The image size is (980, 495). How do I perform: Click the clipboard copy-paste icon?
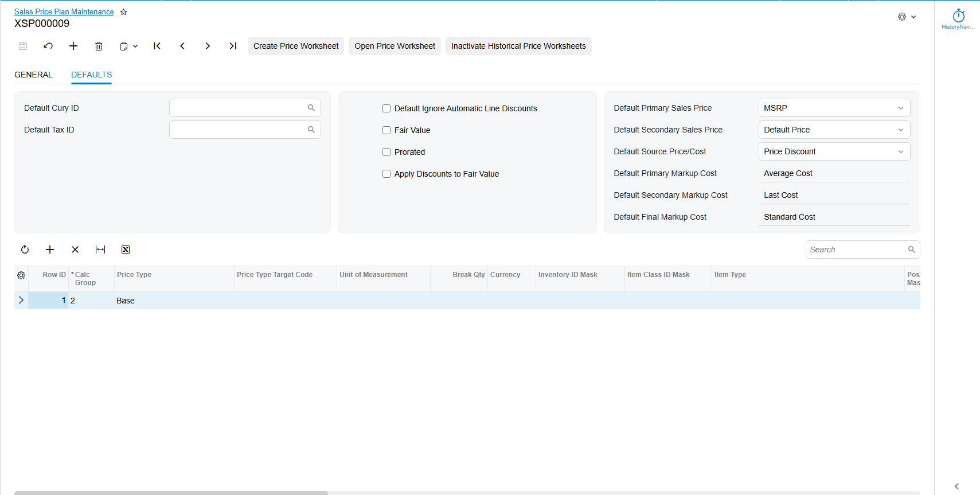(x=124, y=46)
